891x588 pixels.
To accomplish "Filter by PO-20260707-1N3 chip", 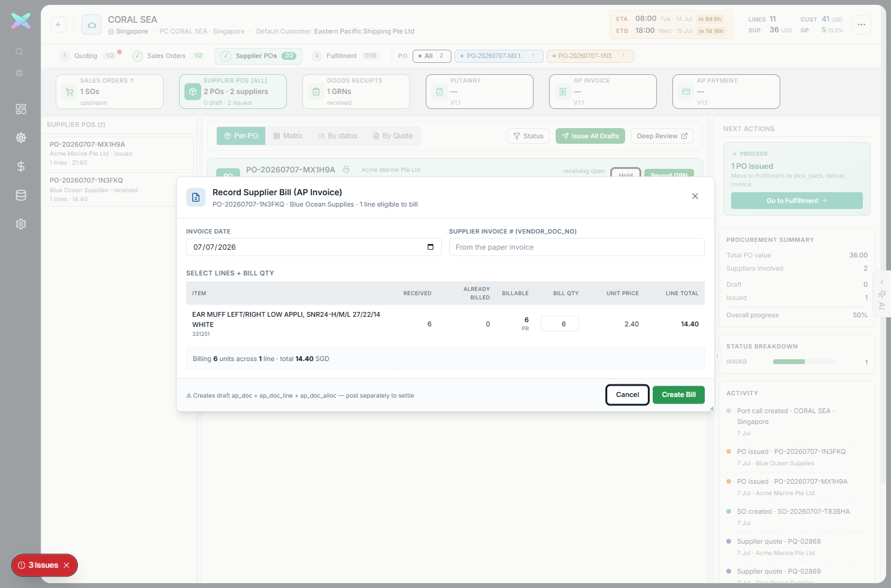I will click(x=590, y=56).
